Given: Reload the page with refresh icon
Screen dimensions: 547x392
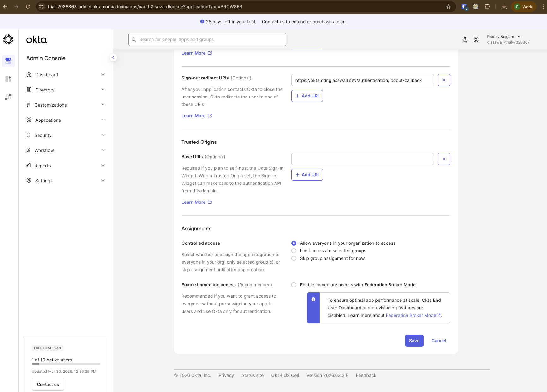Looking at the screenshot, I should 28,7.
